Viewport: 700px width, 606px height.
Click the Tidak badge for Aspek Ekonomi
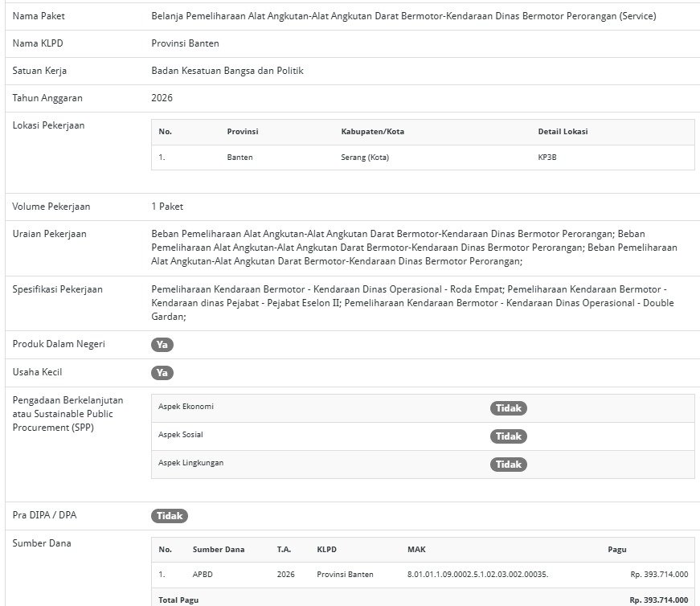point(508,408)
